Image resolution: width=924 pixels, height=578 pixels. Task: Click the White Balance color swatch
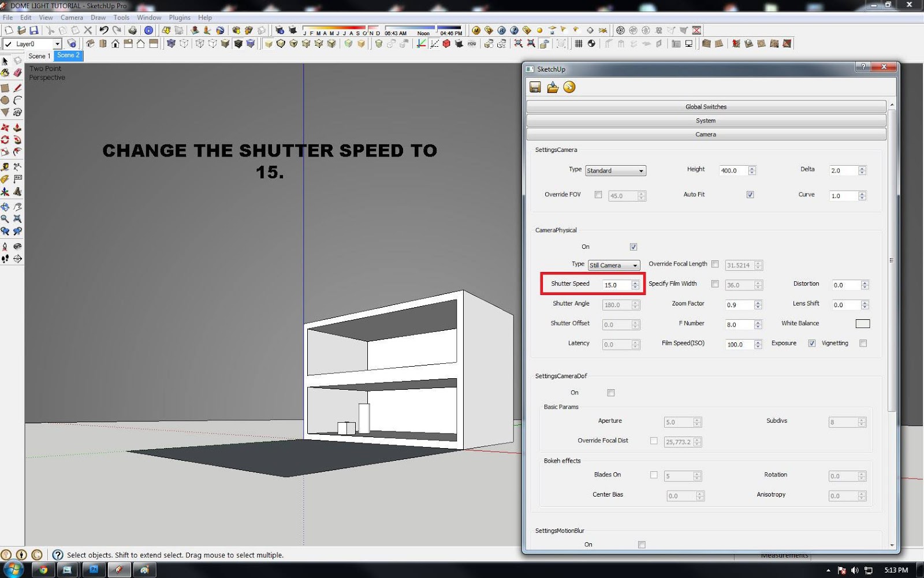863,323
